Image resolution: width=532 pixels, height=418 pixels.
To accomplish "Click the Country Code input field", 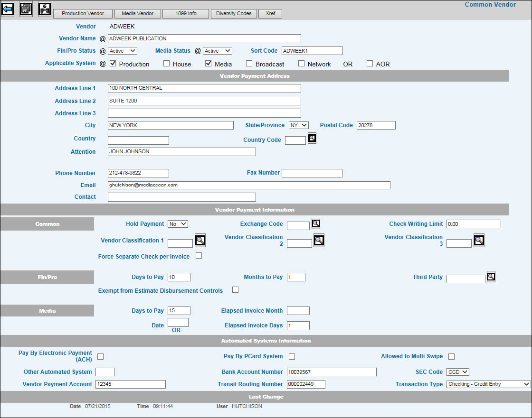I will (295, 140).
